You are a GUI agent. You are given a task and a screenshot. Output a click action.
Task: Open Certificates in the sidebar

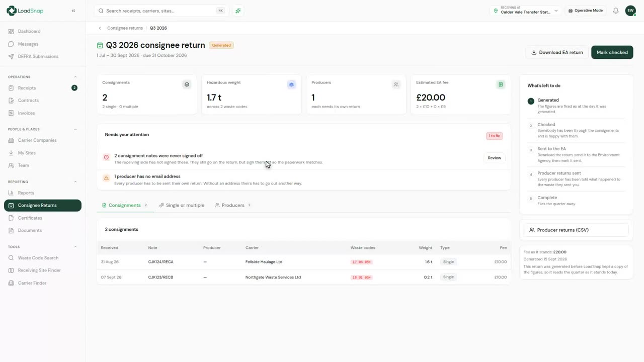click(x=43, y=218)
